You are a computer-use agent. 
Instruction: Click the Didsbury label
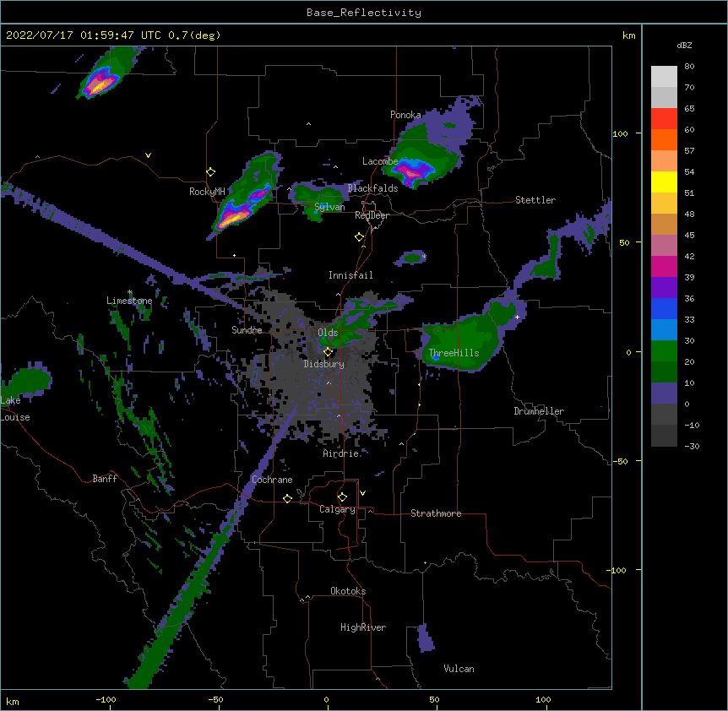pyautogui.click(x=324, y=364)
